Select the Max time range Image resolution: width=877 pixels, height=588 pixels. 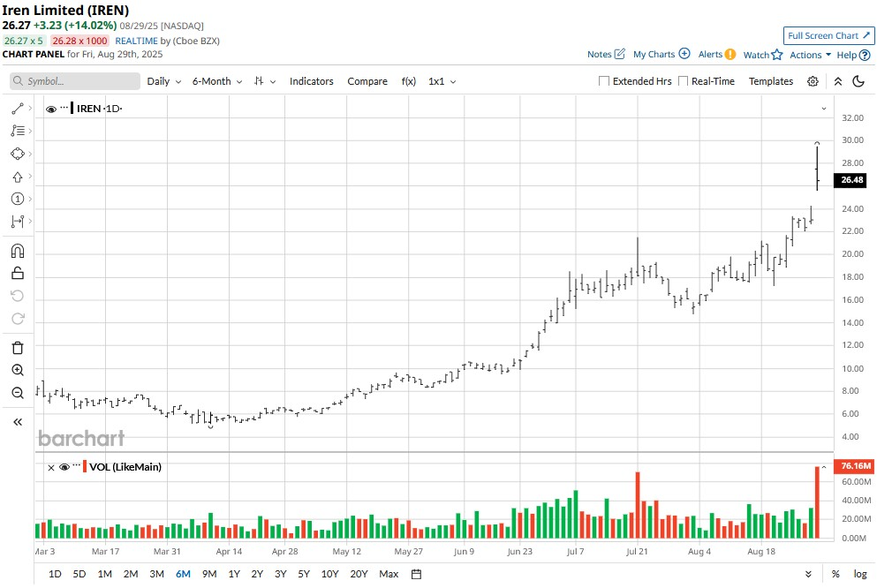click(389, 574)
